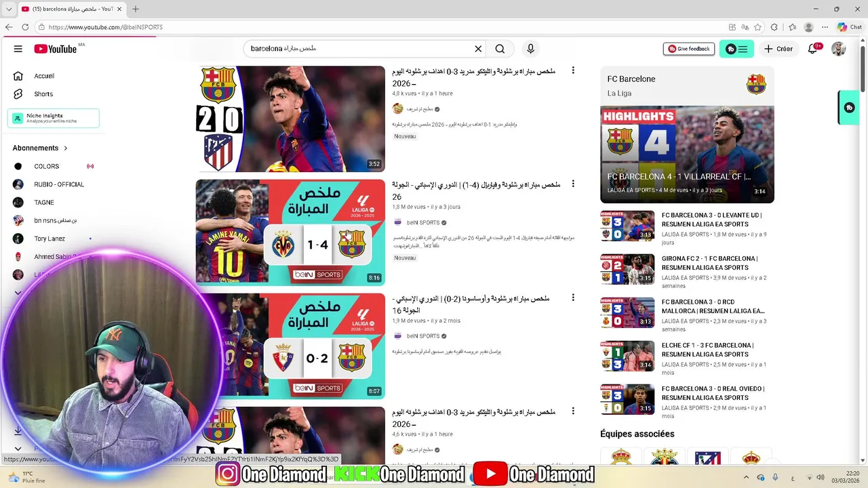Open options for the Osasuna 0-2 video
The height and width of the screenshot is (488, 868).
click(x=573, y=298)
